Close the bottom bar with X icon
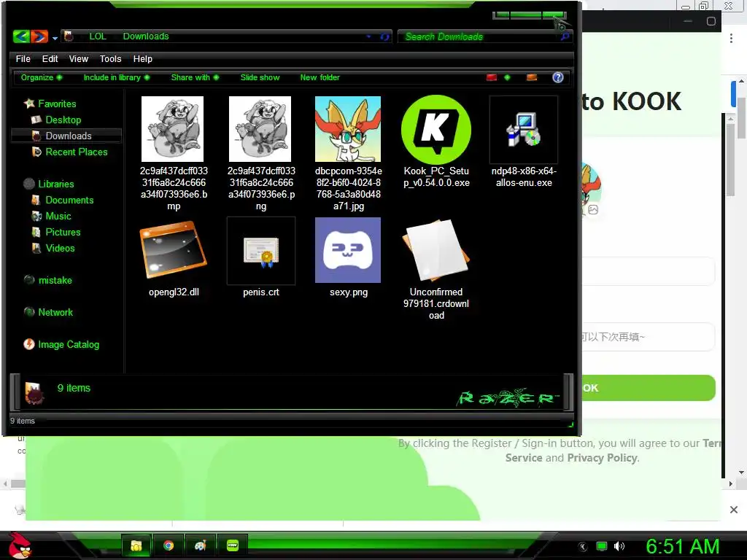This screenshot has height=560, width=747. 734,510
